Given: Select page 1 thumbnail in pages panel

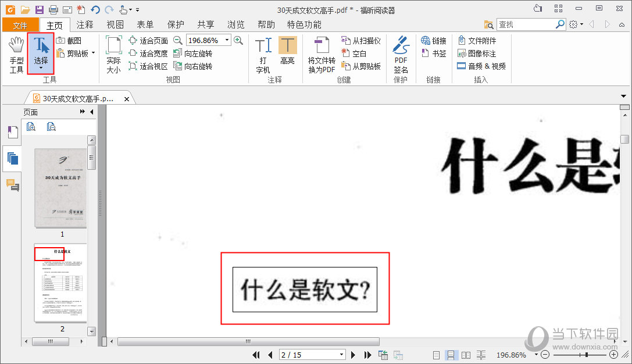Looking at the screenshot, I should point(60,187).
